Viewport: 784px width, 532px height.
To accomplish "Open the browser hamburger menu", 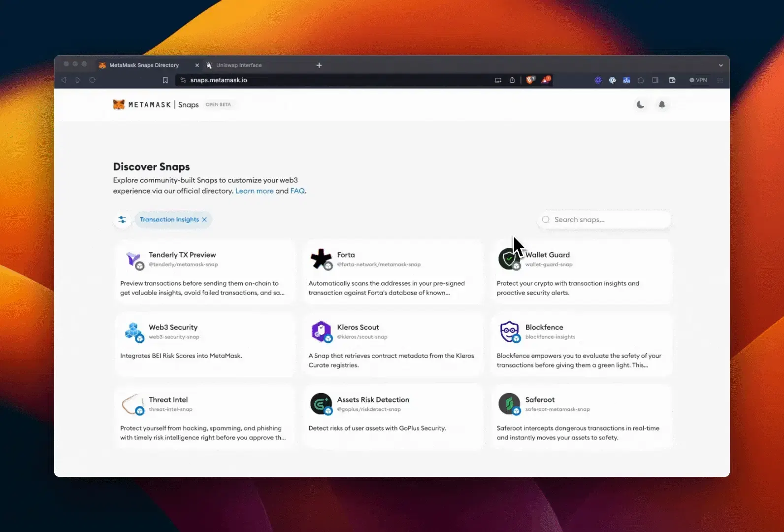I will point(720,80).
